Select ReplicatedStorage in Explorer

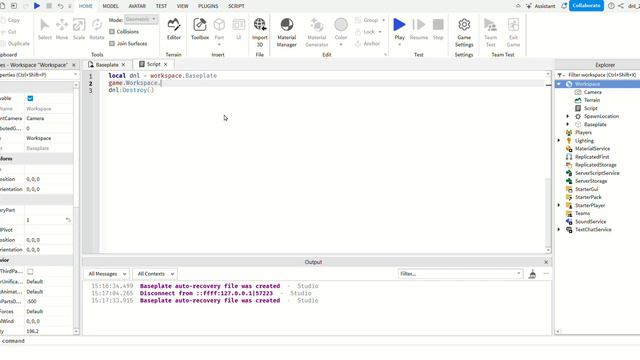coord(595,165)
